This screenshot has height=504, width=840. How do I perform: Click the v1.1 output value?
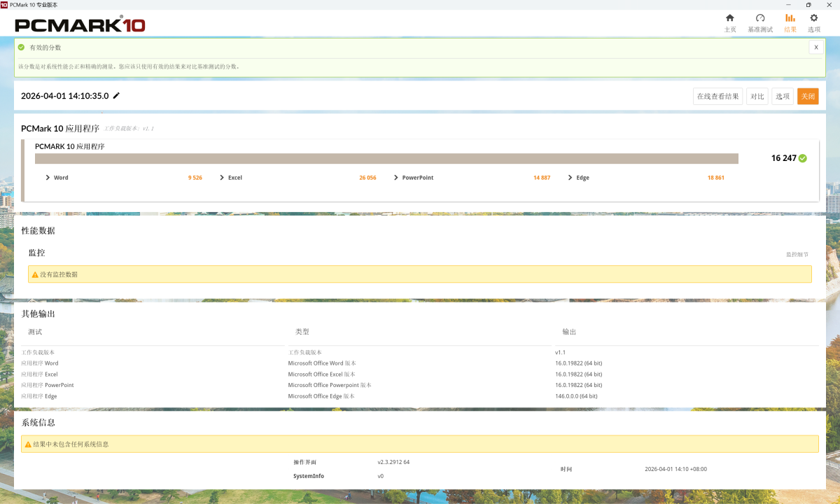pos(561,352)
